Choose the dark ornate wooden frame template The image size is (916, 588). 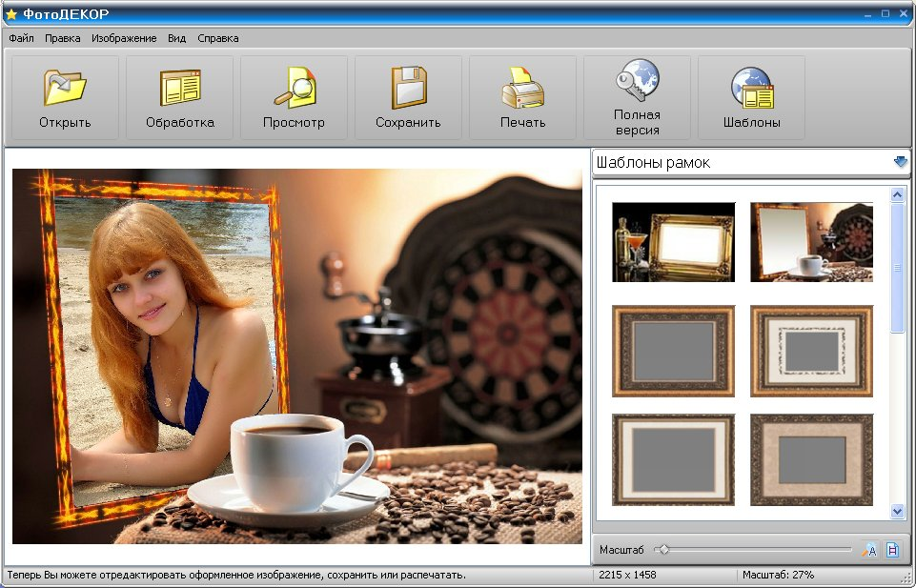point(673,351)
